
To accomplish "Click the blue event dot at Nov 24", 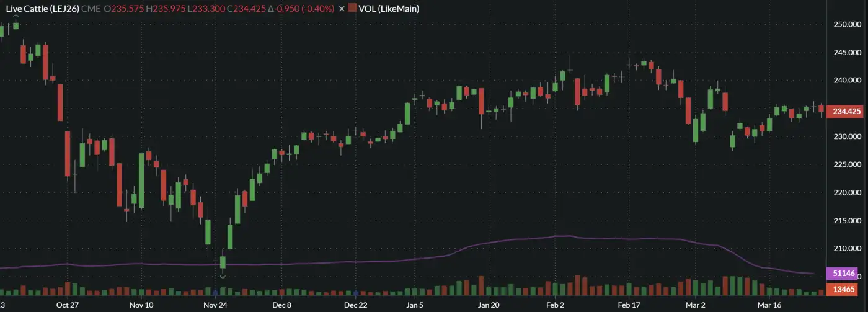I will tap(215, 292).
